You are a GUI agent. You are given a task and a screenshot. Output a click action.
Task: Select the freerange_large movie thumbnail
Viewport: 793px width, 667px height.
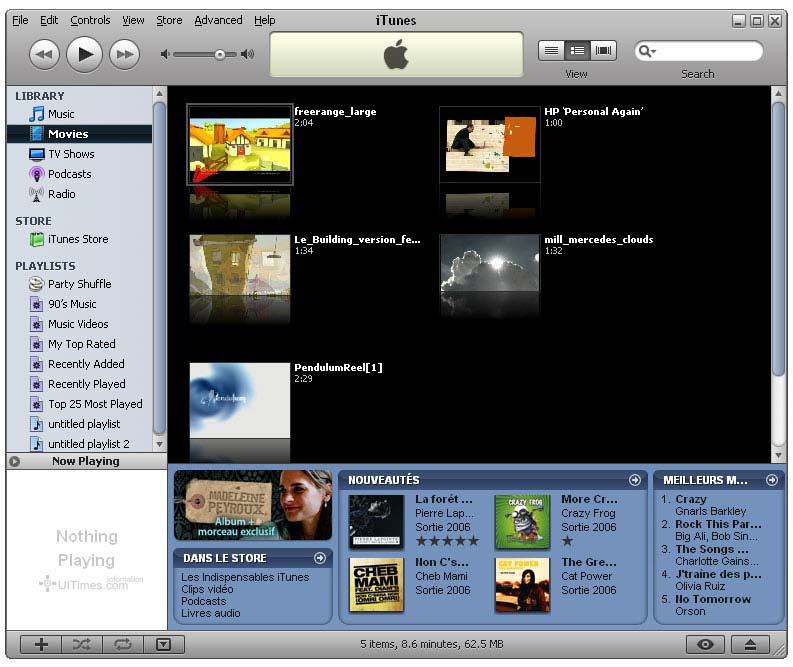point(240,145)
